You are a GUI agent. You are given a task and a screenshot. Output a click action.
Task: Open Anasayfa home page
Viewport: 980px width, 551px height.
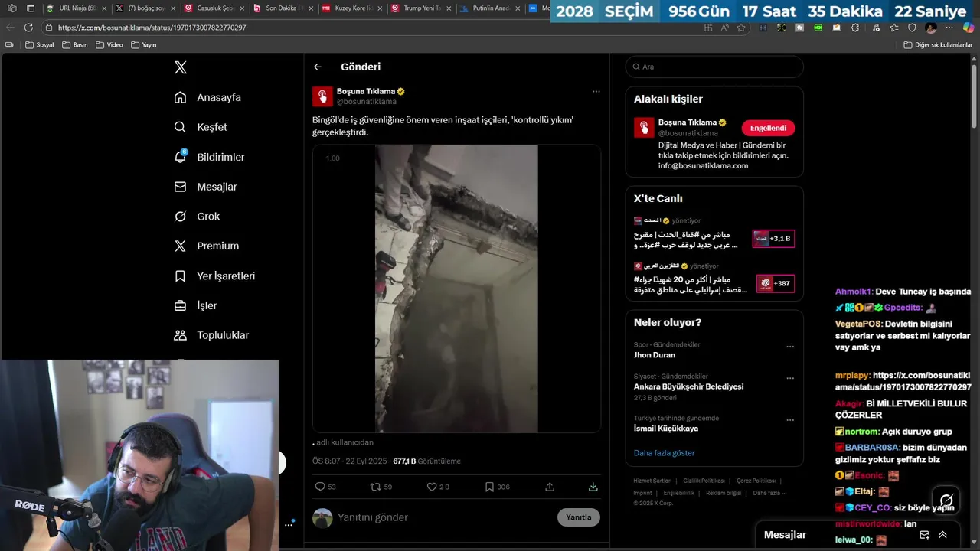207,97
